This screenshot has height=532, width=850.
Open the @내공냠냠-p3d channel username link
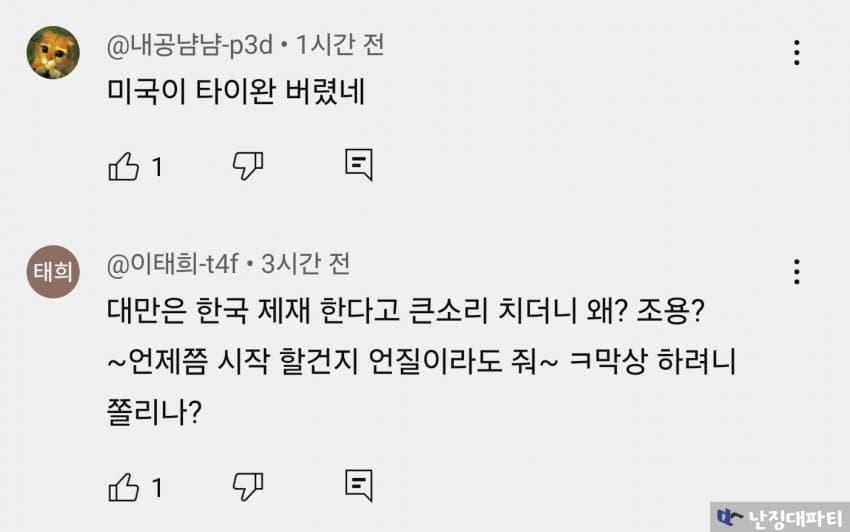[189, 45]
